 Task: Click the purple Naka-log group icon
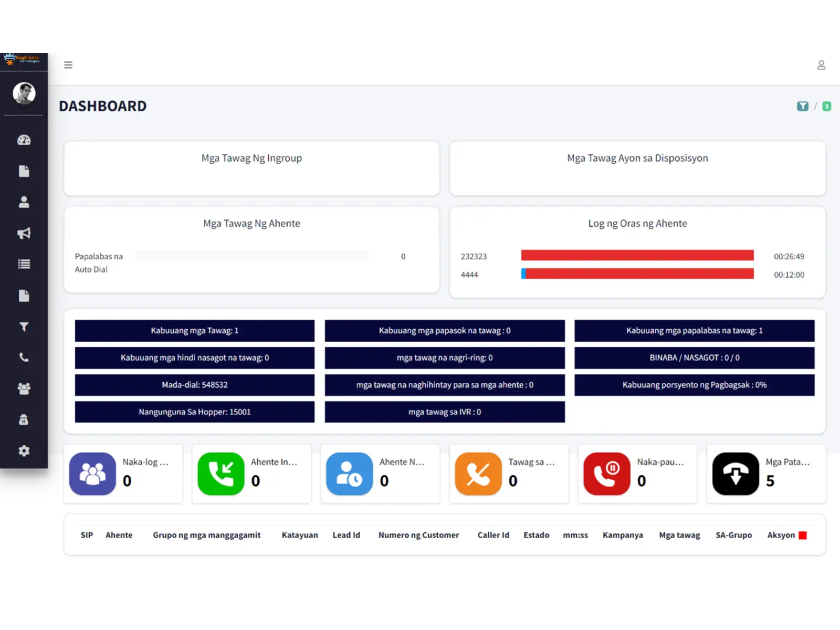pos(92,474)
